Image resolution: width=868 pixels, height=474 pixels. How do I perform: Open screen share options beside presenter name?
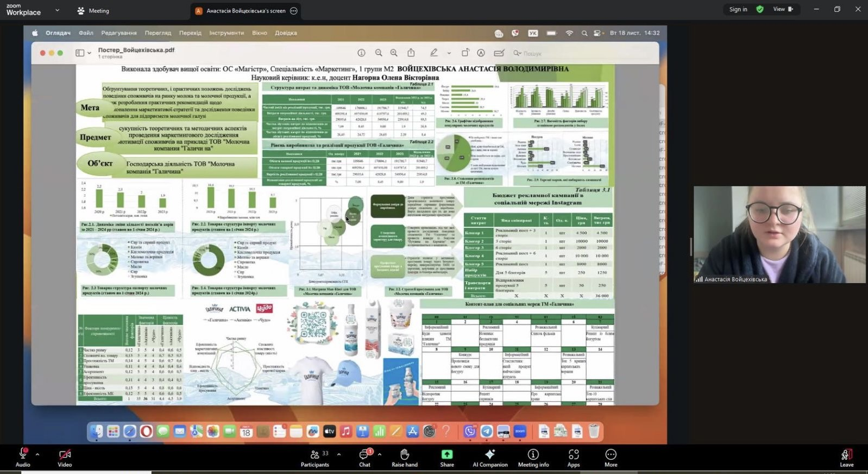point(294,11)
